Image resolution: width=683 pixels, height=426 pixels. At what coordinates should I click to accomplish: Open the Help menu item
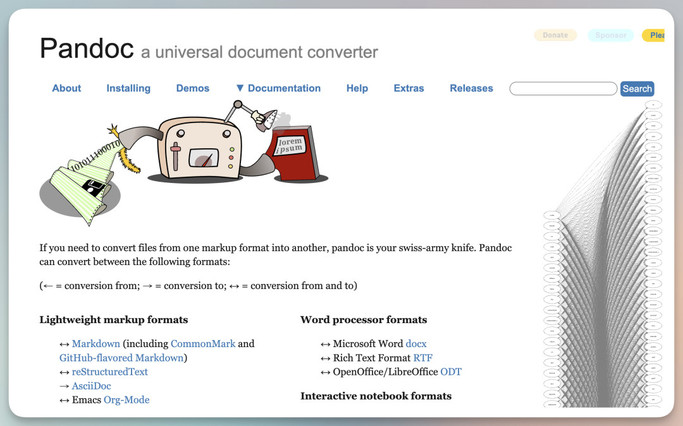(x=357, y=88)
